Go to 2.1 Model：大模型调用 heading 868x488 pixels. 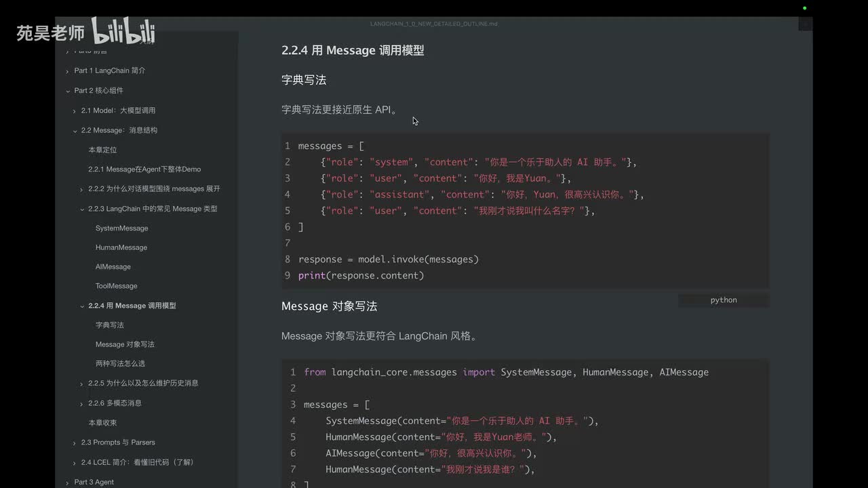[119, 110]
